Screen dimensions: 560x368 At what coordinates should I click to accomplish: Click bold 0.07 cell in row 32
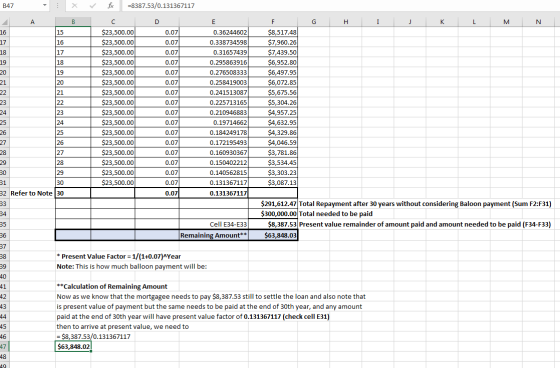click(x=157, y=193)
